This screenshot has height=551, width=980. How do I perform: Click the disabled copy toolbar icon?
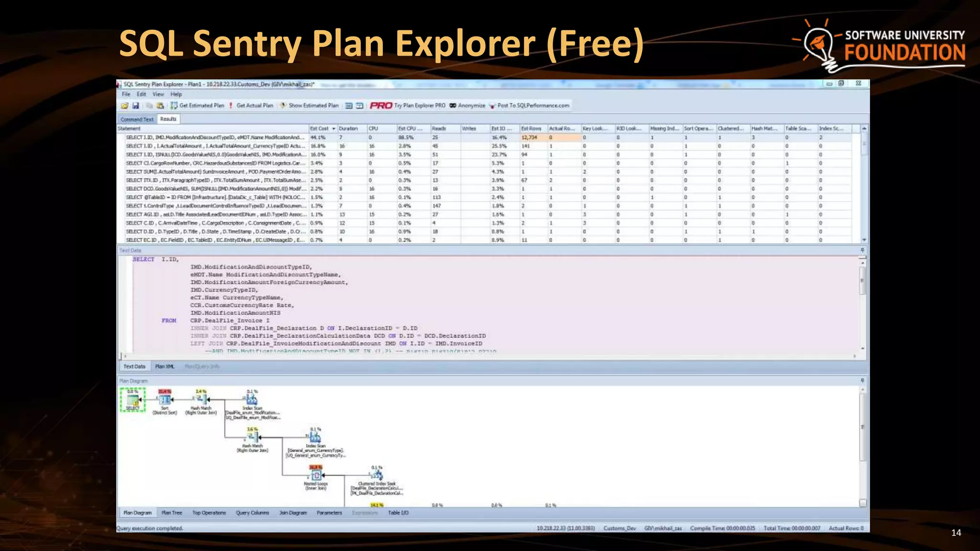coord(149,106)
